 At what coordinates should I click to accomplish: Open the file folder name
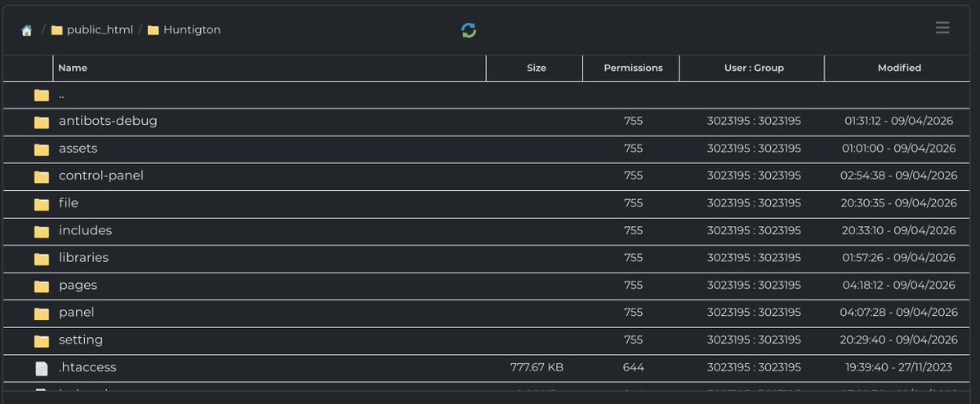click(69, 202)
